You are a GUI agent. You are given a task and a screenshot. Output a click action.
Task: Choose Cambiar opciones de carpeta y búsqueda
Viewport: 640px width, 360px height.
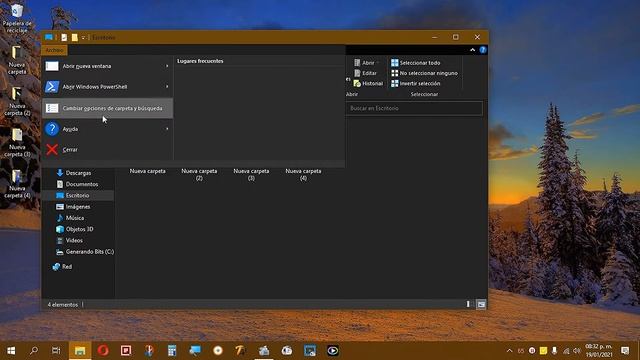click(x=107, y=108)
